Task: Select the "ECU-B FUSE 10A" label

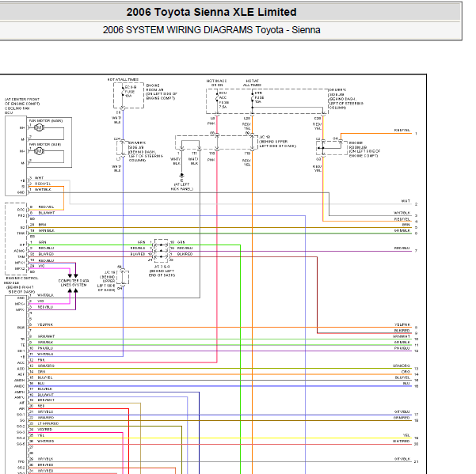Action: 130,92
